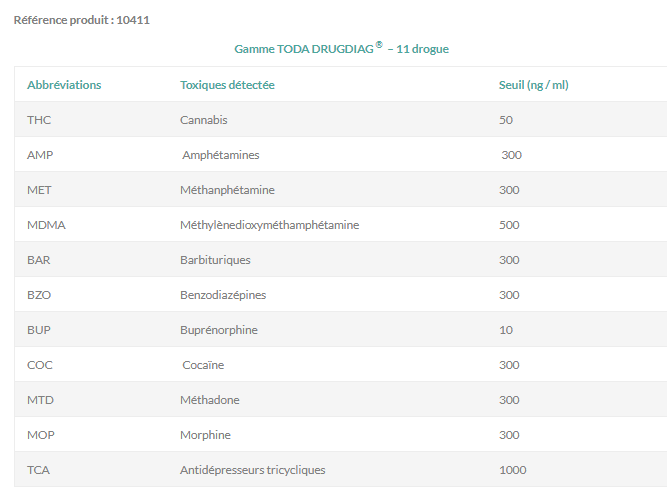Click the Méthylènedioxyméthamphétamine entry
The image size is (667, 496).
pos(269,225)
